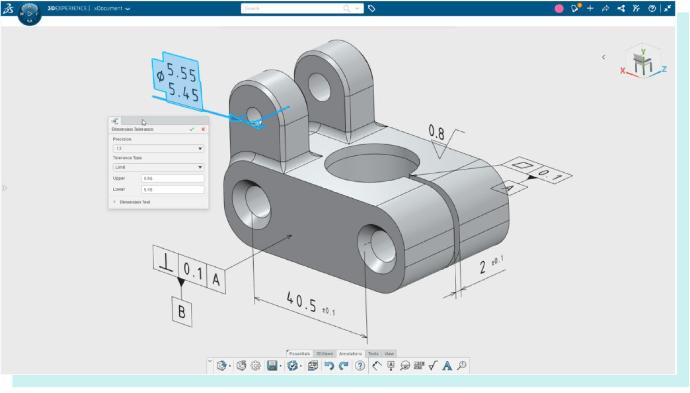The image size is (690, 393).
Task: Select the perpendicularity 0.1 A tolerance frame
Action: pos(190,270)
